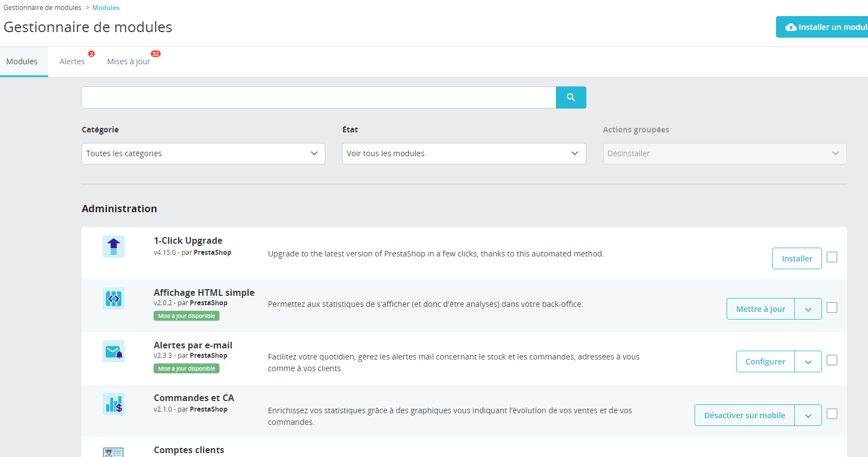Configure the Alertes par e-mail module
868x457 pixels.
765,361
